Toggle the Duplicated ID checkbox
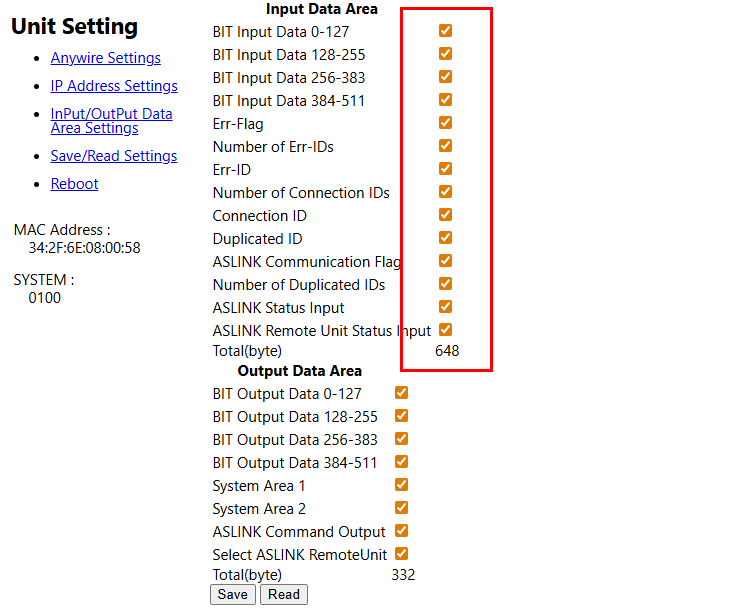Viewport: 756px width, 611px height. click(446, 238)
